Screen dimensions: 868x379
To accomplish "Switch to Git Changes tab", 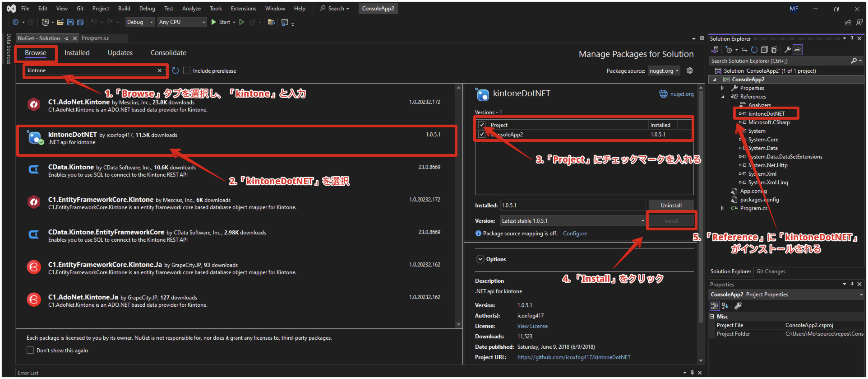I will [x=771, y=271].
